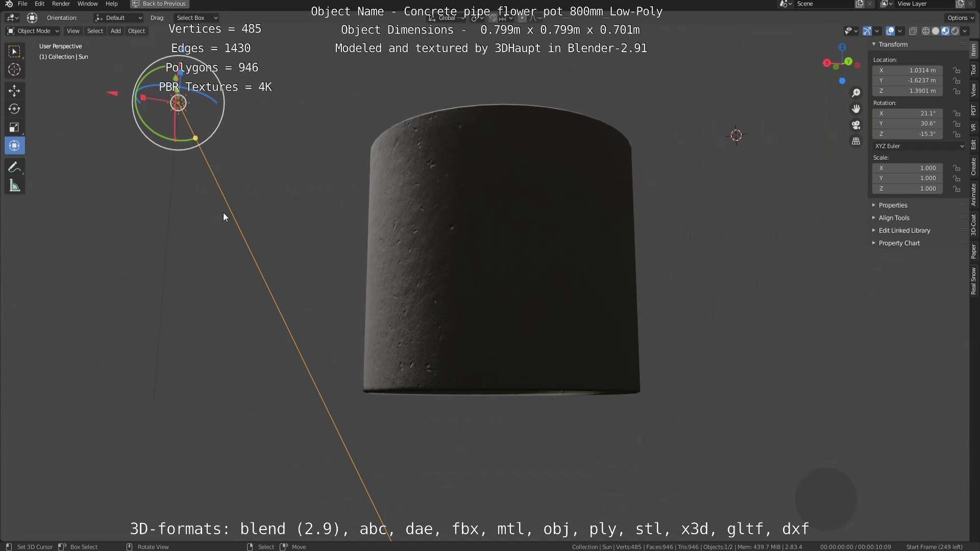Select the Measure tool
980x551 pixels.
[x=14, y=186]
